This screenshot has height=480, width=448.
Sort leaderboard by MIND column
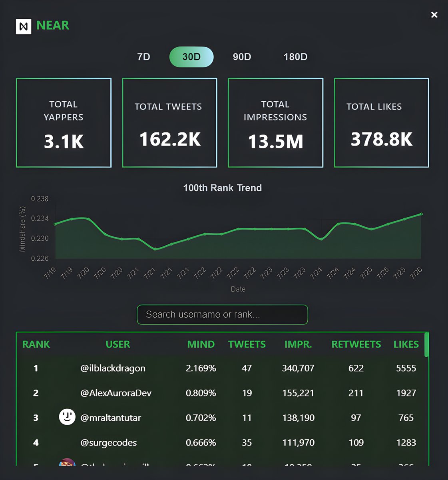click(201, 344)
